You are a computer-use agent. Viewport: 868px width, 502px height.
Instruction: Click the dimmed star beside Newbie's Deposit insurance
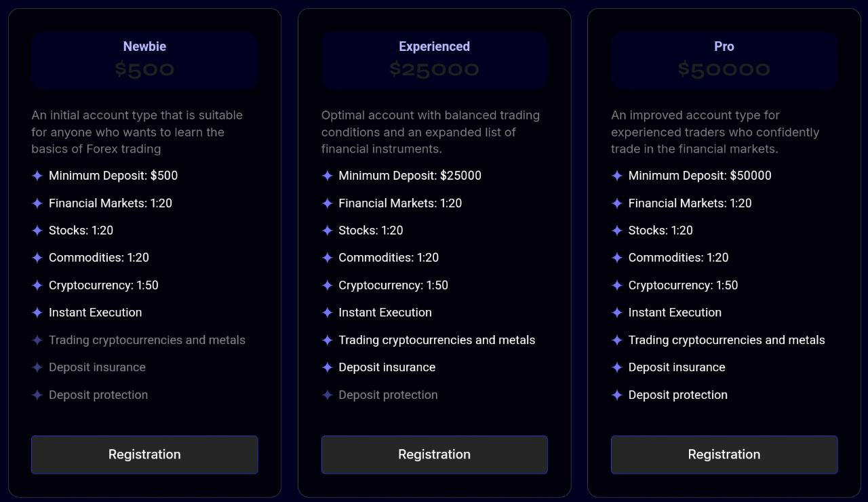point(37,368)
